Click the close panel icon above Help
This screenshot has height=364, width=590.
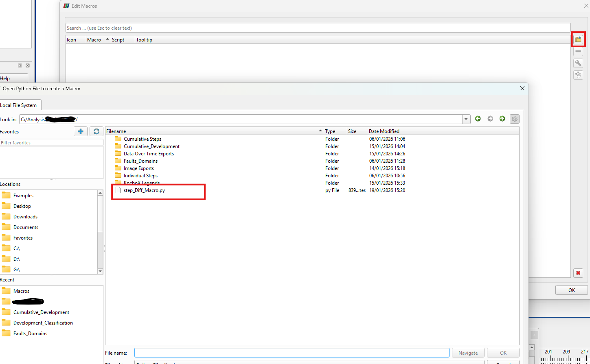tap(28, 65)
